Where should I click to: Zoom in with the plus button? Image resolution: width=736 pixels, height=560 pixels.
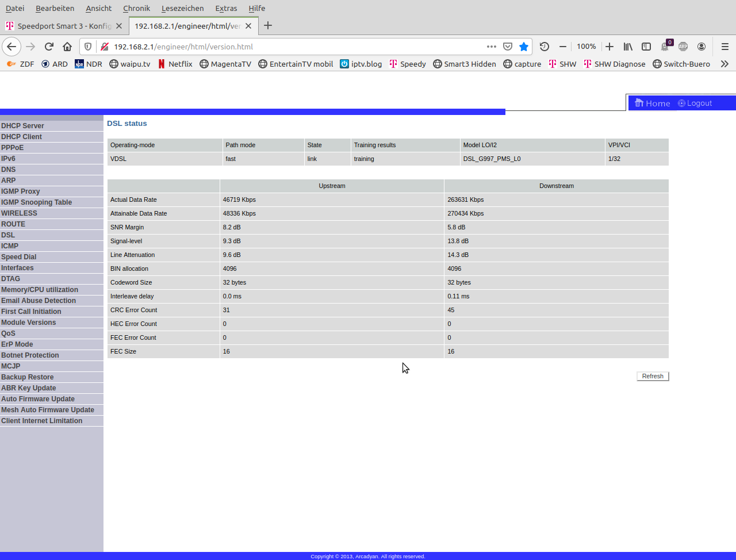point(609,47)
